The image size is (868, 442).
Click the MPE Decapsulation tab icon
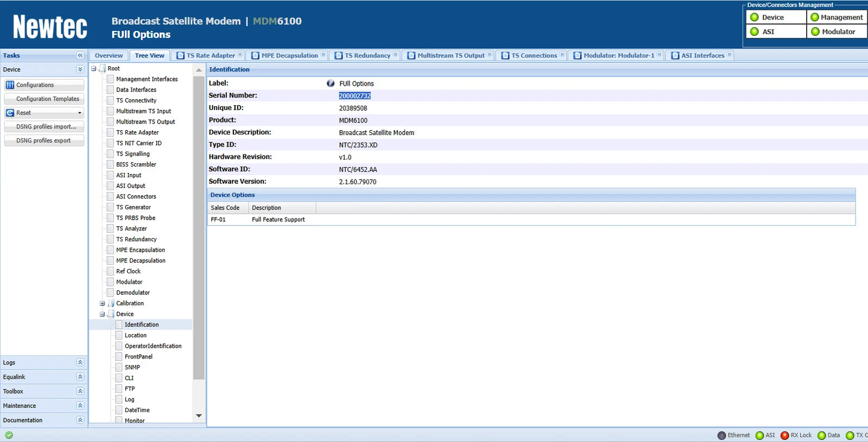255,55
